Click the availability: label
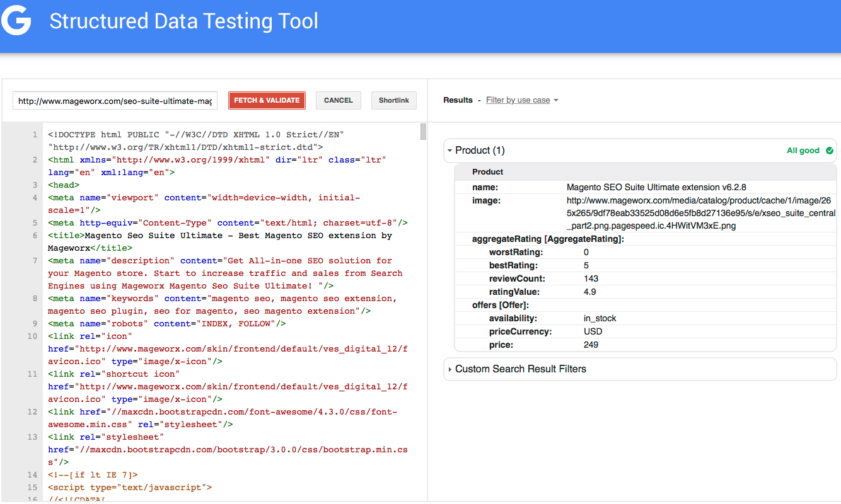Image resolution: width=841 pixels, height=504 pixels. [x=513, y=319]
